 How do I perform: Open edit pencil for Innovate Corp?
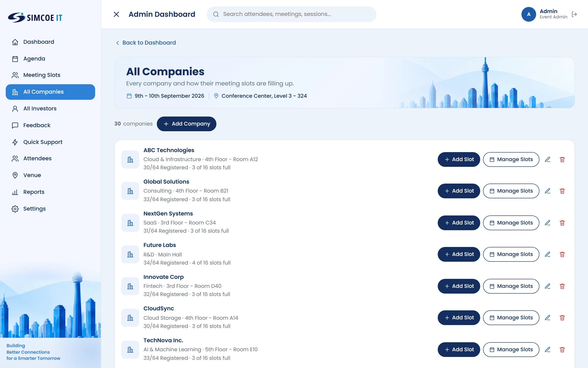coord(548,286)
